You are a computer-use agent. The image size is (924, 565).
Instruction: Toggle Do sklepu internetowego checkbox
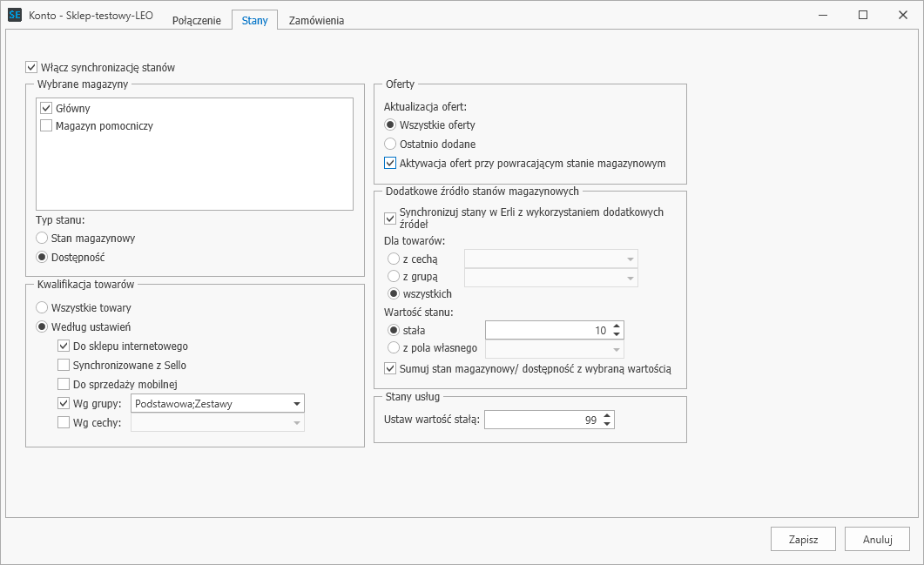(64, 346)
